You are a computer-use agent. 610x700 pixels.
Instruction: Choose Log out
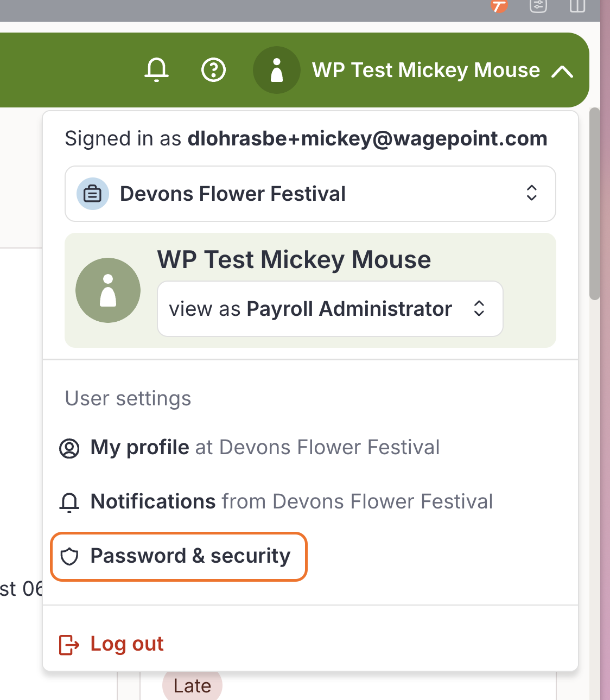pyautogui.click(x=111, y=644)
